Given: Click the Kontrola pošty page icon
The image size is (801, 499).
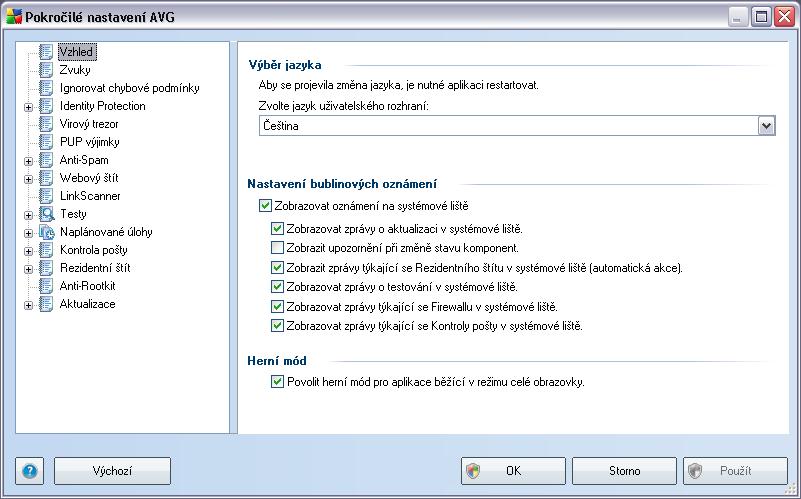Looking at the screenshot, I should pyautogui.click(x=46, y=250).
